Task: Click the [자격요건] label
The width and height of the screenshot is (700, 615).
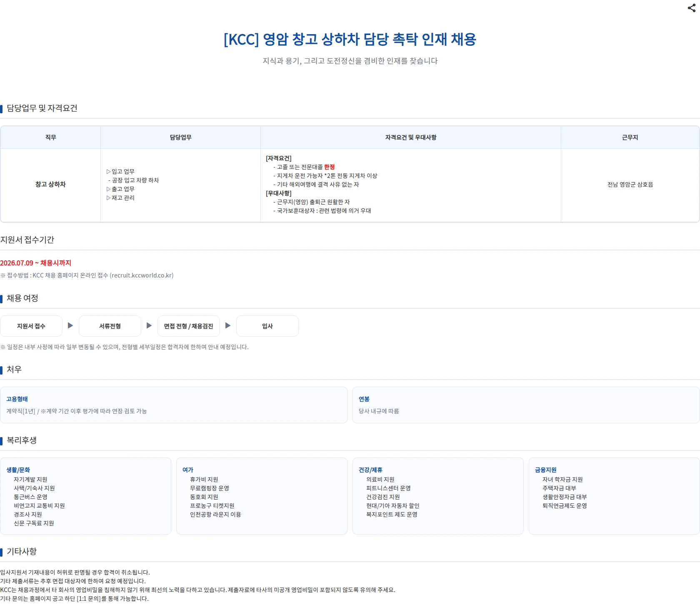Action: coord(279,158)
